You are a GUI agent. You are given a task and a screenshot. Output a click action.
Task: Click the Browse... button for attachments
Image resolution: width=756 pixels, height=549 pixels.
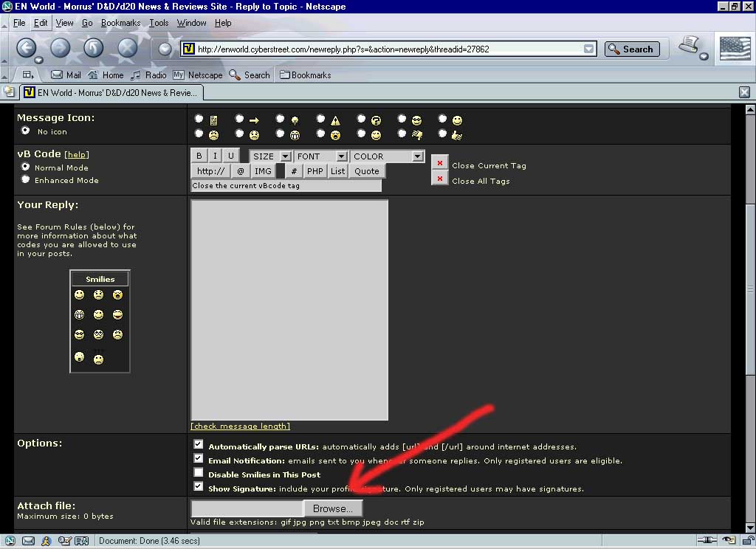pos(333,508)
